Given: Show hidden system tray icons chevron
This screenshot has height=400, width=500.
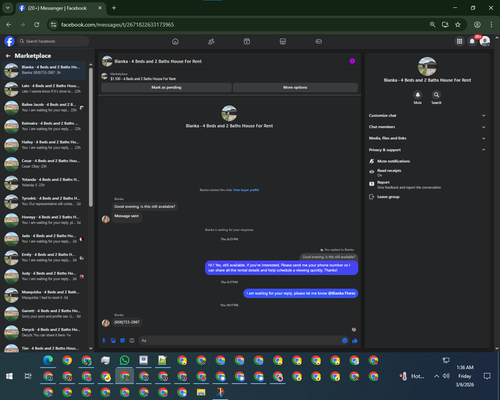Looking at the screenshot, I should [x=436, y=376].
